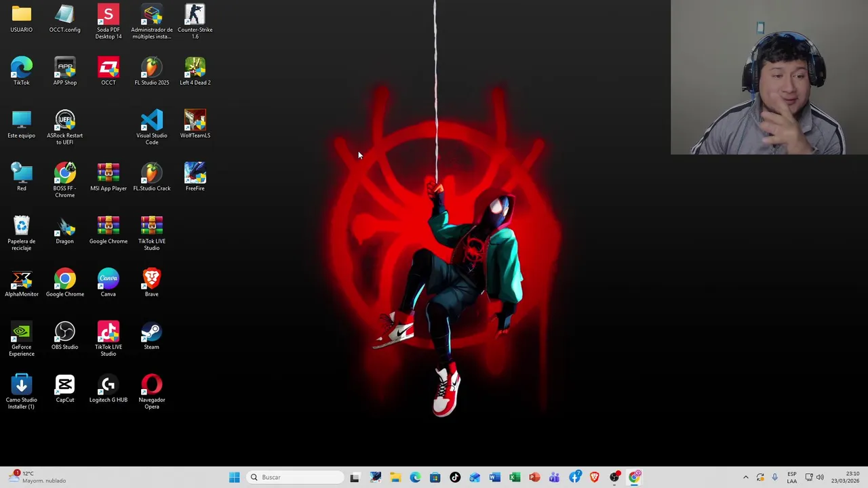This screenshot has width=868, height=488.
Task: Open clock and calendar showing 23:10
Action: point(846,477)
